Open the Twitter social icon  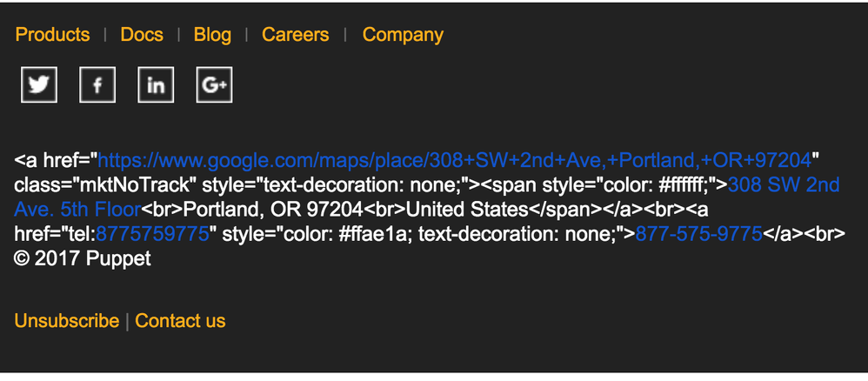[38, 84]
